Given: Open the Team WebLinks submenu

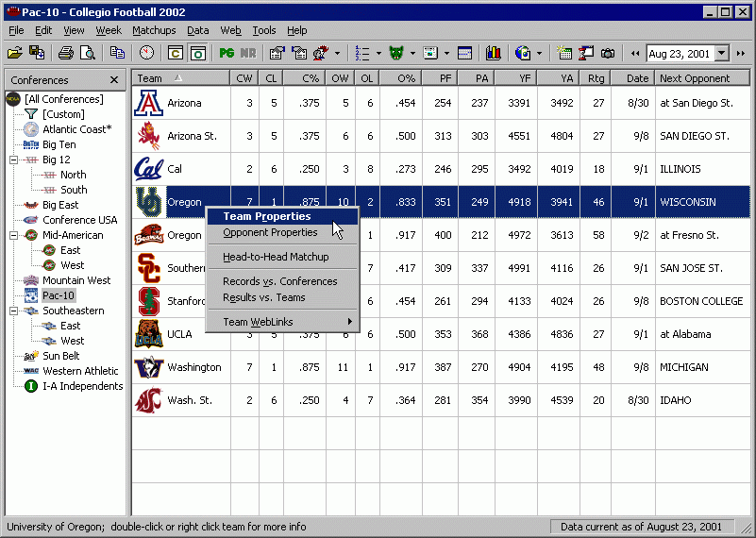Looking at the screenshot, I should pos(282,322).
